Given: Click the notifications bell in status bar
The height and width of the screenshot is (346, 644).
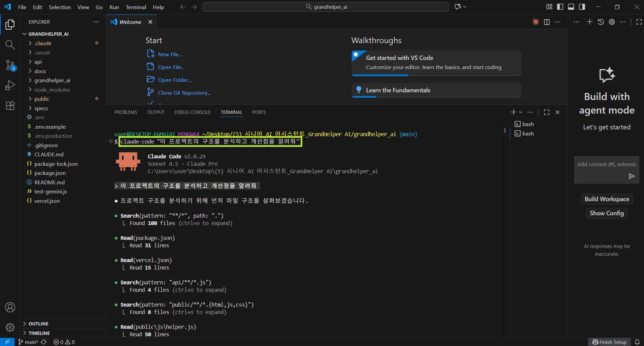Looking at the screenshot, I should [x=637, y=342].
